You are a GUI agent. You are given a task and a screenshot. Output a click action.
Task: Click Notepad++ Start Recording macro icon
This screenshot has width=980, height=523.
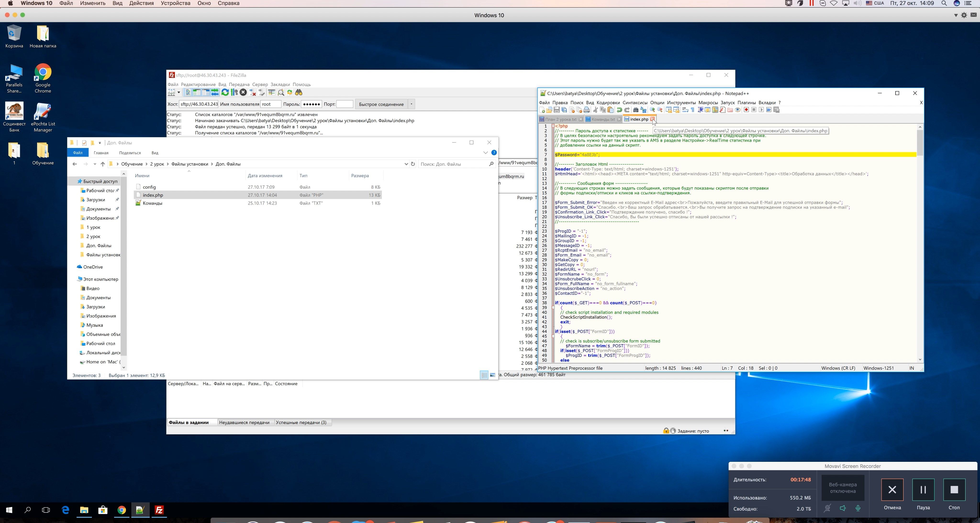coord(746,110)
